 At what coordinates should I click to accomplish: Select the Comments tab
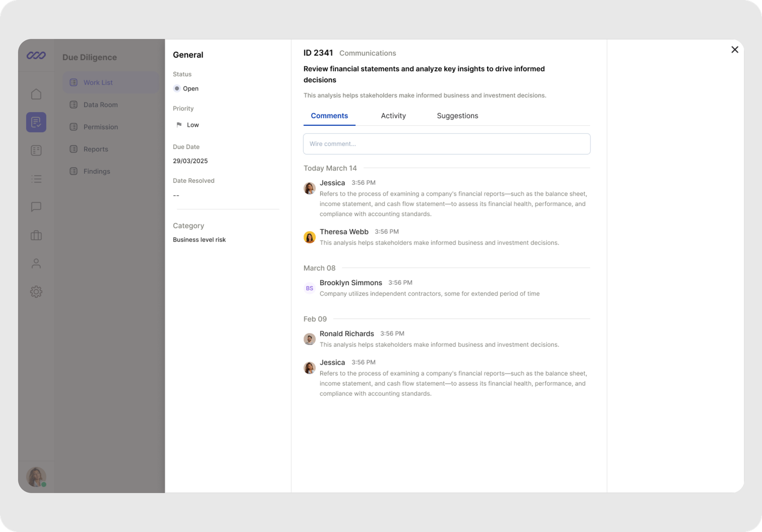[329, 116]
